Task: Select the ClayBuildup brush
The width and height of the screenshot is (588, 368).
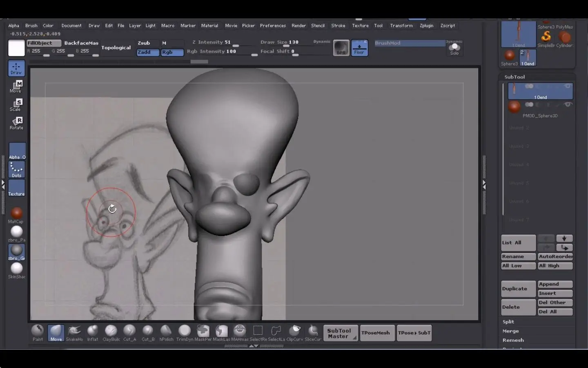Action: (x=111, y=333)
